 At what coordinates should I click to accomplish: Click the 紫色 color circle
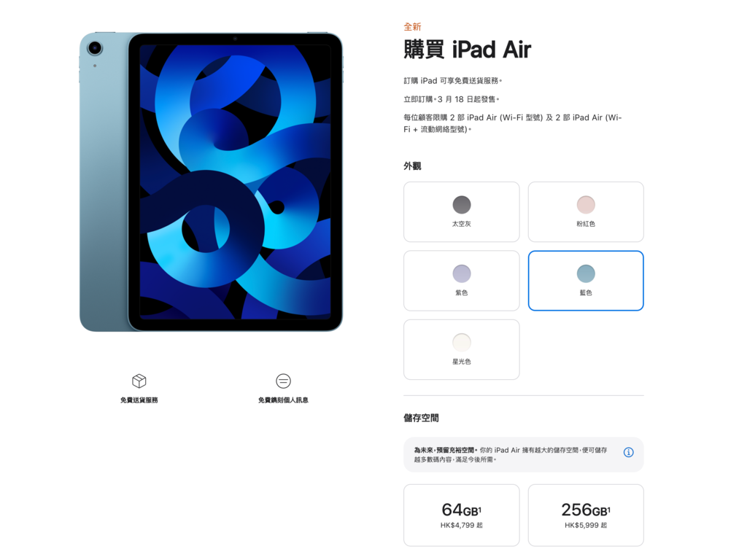[x=462, y=274]
